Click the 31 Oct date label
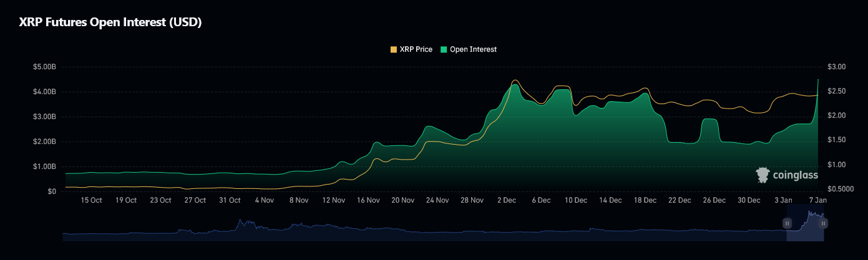The height and width of the screenshot is (260, 868). [x=230, y=200]
